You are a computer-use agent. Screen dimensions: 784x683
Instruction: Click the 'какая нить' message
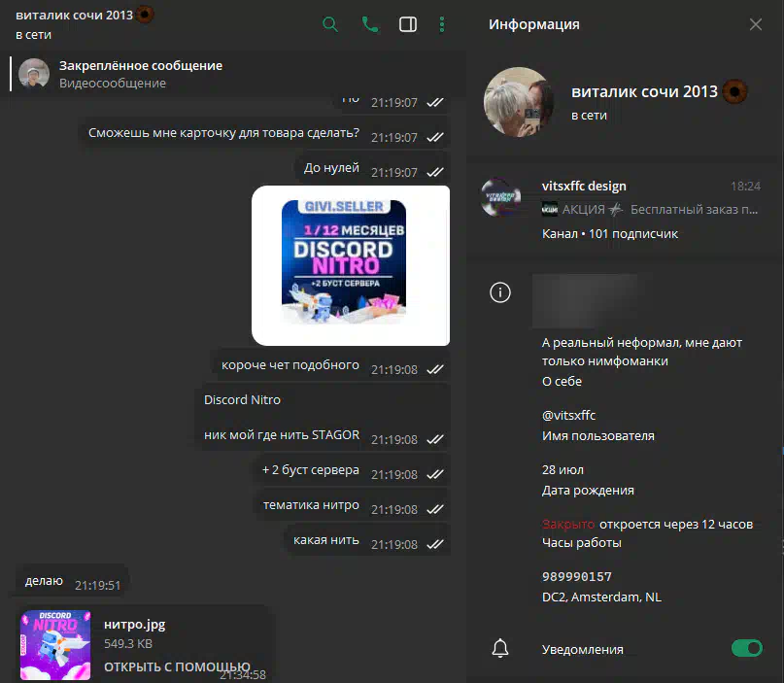[326, 540]
